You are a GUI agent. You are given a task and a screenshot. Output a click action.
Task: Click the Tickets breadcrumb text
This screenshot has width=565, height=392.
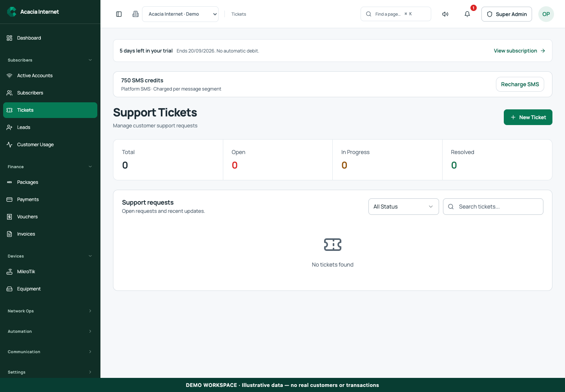(239, 14)
